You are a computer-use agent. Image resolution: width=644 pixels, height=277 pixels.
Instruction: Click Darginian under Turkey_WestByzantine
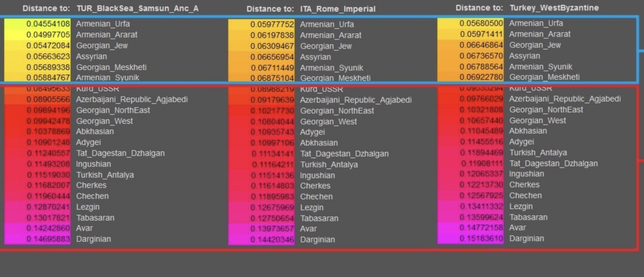coord(526,239)
